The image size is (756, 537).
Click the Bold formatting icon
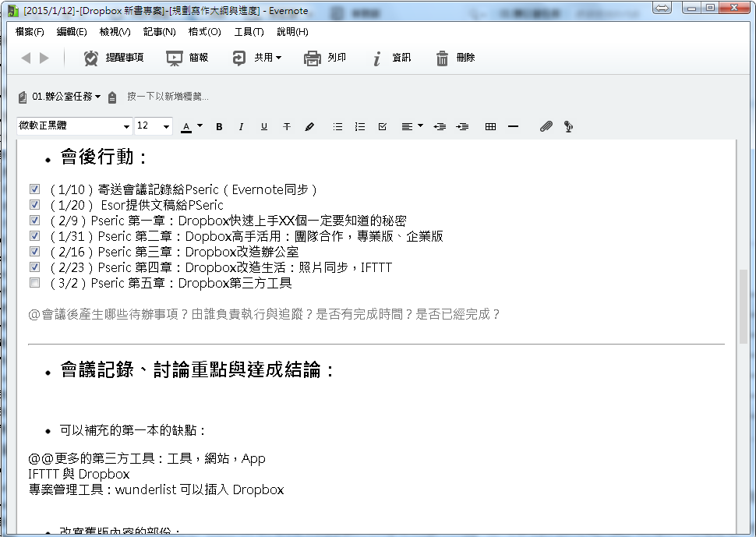coord(219,127)
